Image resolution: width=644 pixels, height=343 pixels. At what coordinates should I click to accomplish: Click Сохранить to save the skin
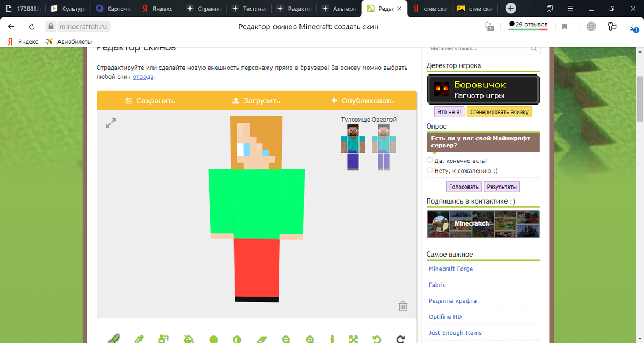150,100
